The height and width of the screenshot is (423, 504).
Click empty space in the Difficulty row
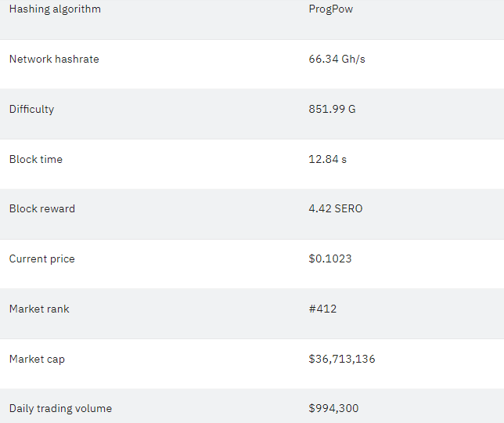(180, 114)
